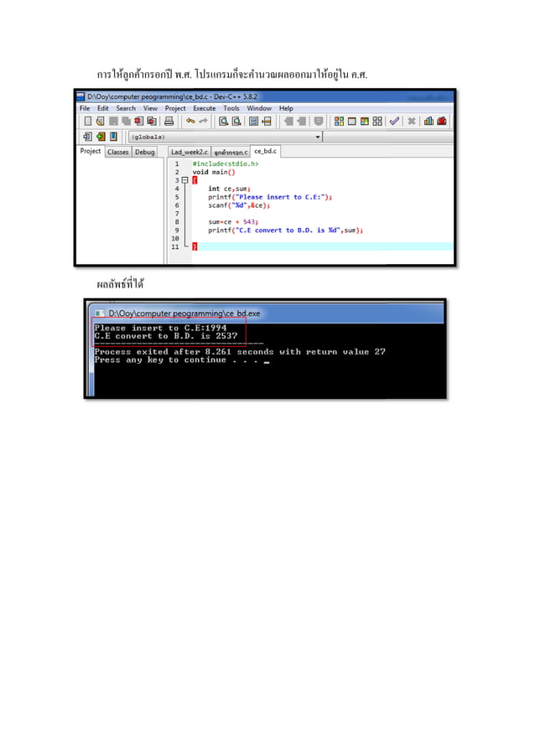Click the Save All icon

tap(126, 121)
